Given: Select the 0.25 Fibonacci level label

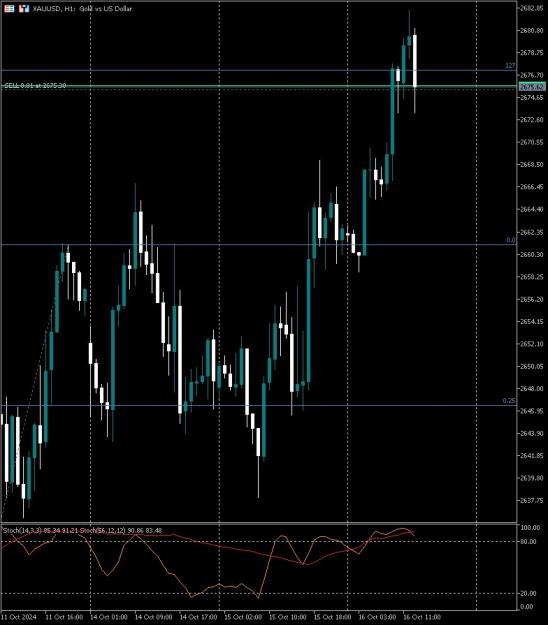Looking at the screenshot, I should (509, 401).
